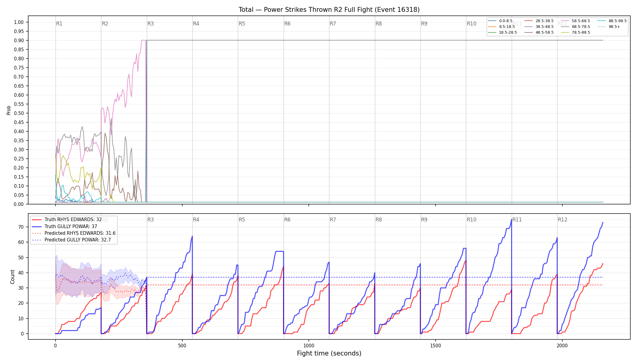Click the 10 tick on the Count axis
The width and height of the screenshot is (637, 364).
(21, 318)
